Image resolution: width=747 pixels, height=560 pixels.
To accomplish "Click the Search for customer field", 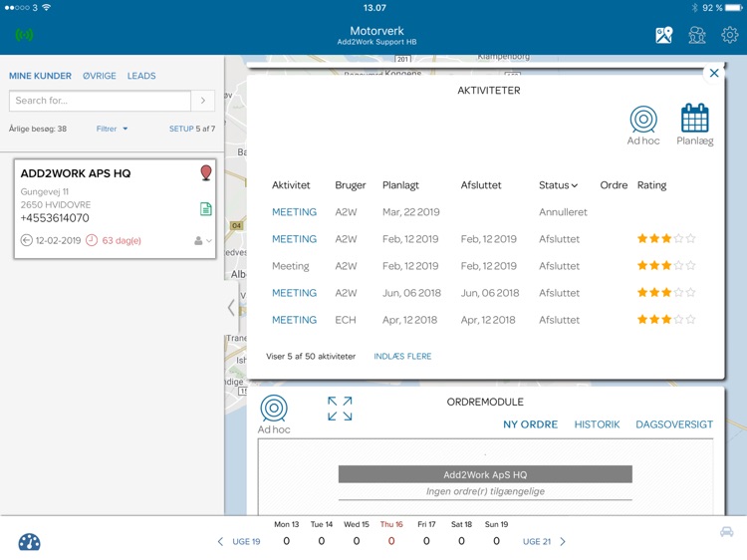I will click(x=100, y=101).
